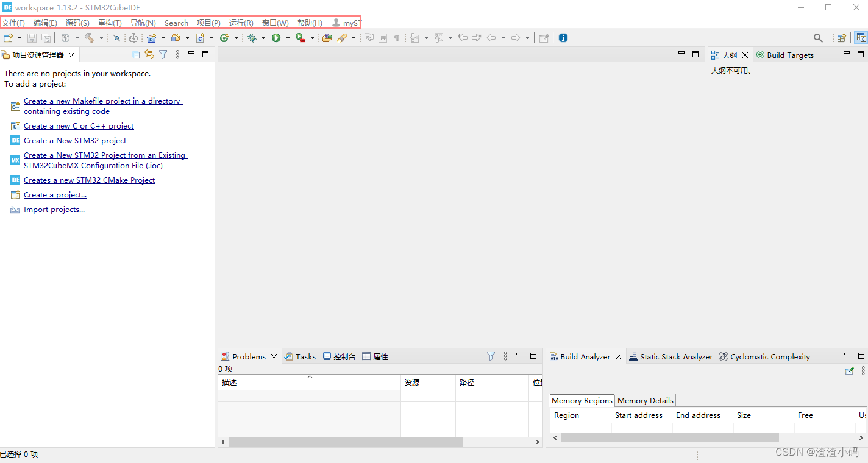The height and width of the screenshot is (463, 868).
Task: Expand the New wizard dropdown arrow
Action: 20,38
